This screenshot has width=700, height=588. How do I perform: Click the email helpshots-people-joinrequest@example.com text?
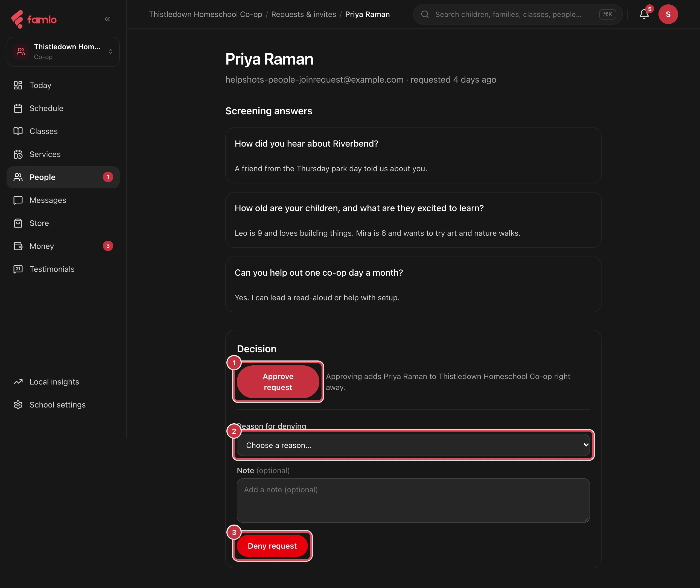click(314, 80)
